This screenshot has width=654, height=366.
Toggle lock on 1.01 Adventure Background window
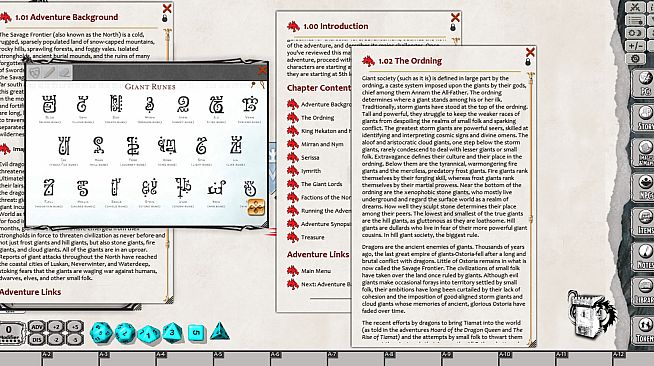click(x=164, y=19)
